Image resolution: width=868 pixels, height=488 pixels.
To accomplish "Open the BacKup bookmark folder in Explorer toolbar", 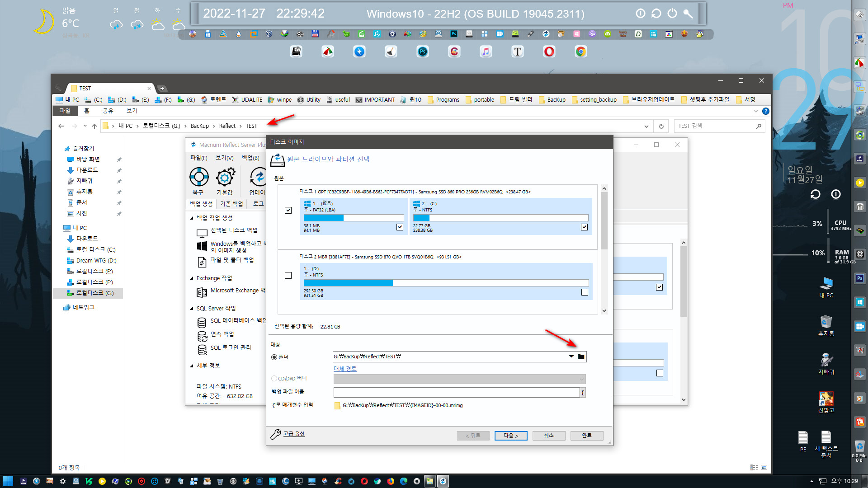I will coord(552,100).
